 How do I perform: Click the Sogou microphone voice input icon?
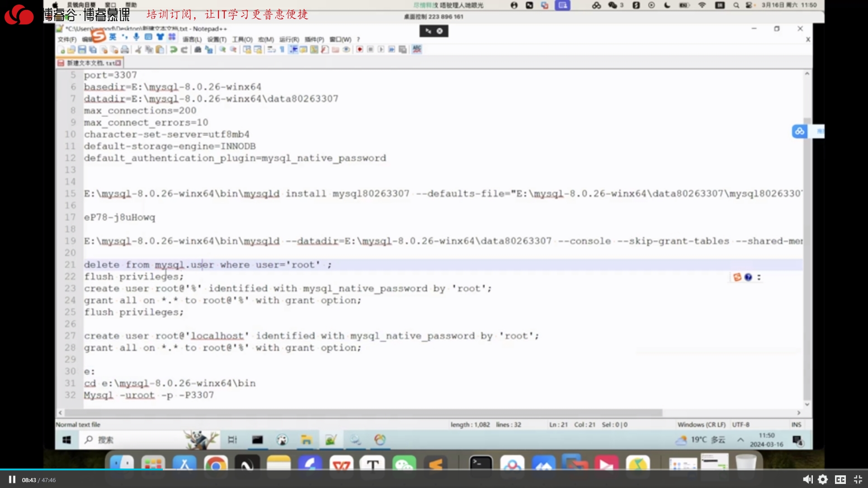pos(136,37)
